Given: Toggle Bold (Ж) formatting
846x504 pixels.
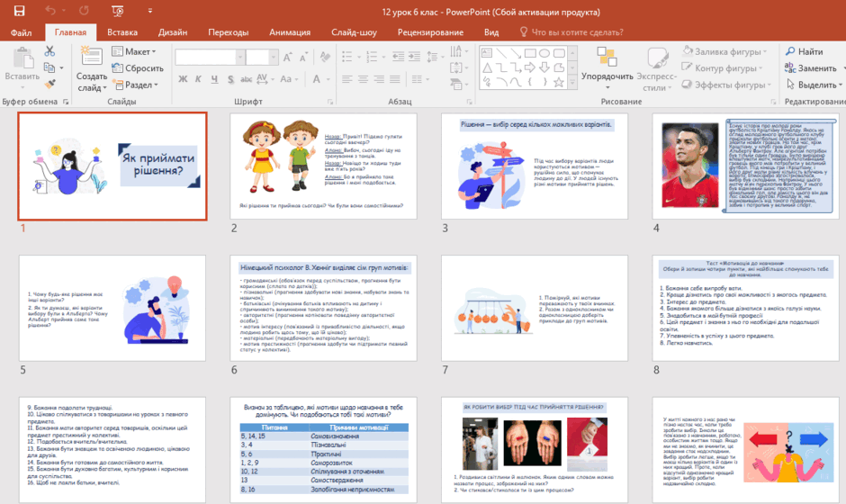Looking at the screenshot, I should tap(183, 79).
